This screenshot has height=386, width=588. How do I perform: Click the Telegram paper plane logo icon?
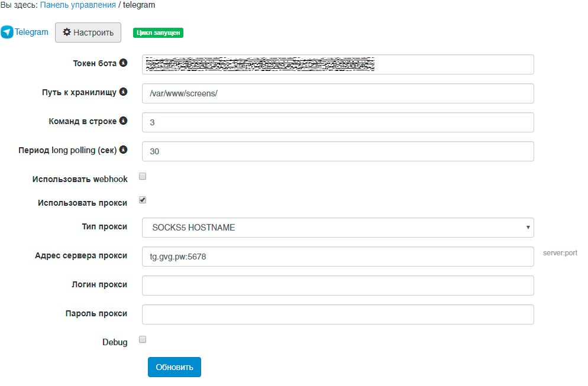tap(7, 33)
